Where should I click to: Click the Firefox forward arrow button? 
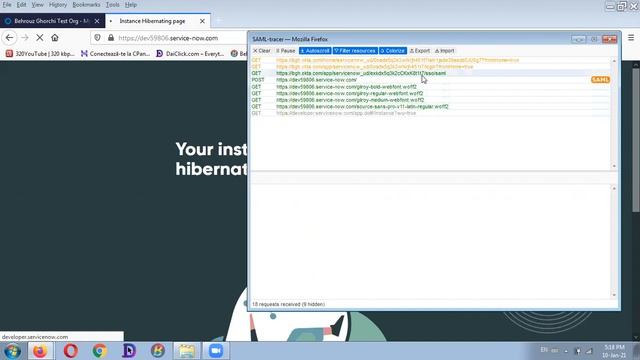tap(25, 38)
